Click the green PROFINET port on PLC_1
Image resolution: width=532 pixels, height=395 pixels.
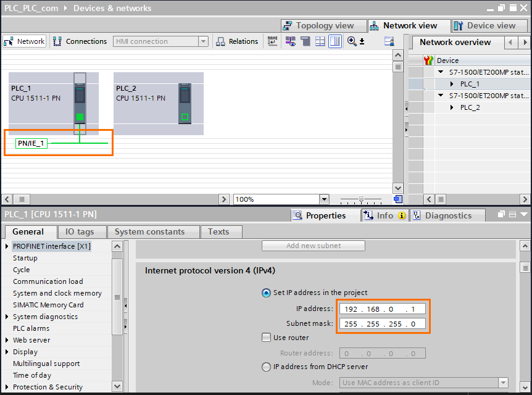pyautogui.click(x=80, y=117)
